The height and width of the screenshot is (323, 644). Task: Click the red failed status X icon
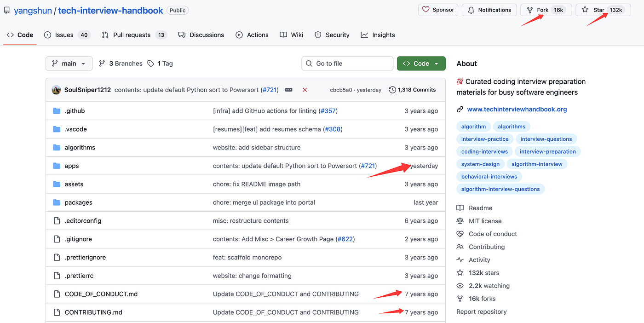[305, 90]
